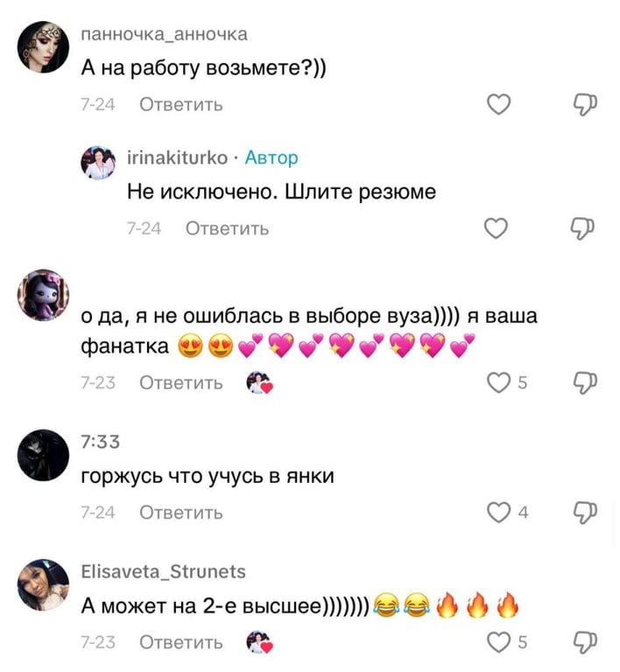The height and width of the screenshot is (672, 620).
Task: Dislike the comment 'горжусь что учусь в янки'
Action: coord(585,512)
